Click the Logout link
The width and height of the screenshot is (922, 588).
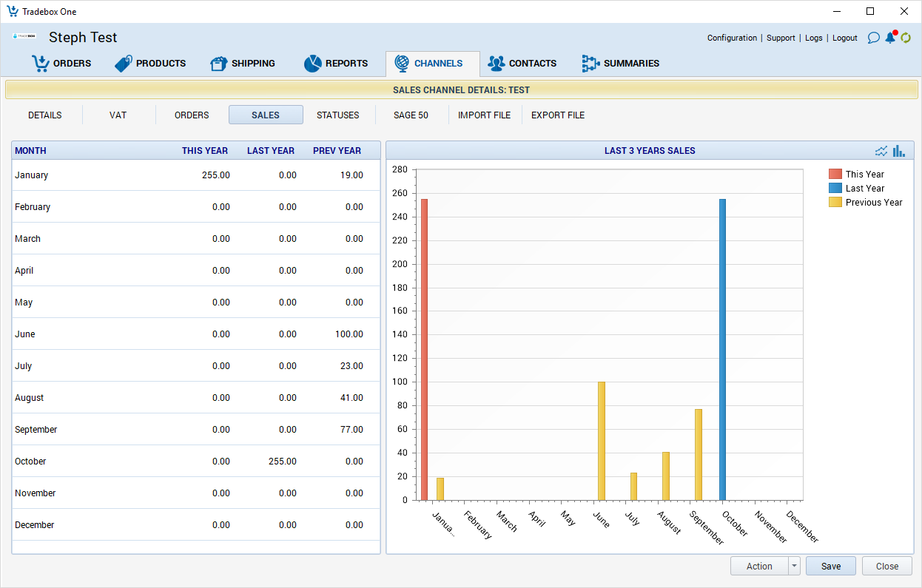(844, 38)
